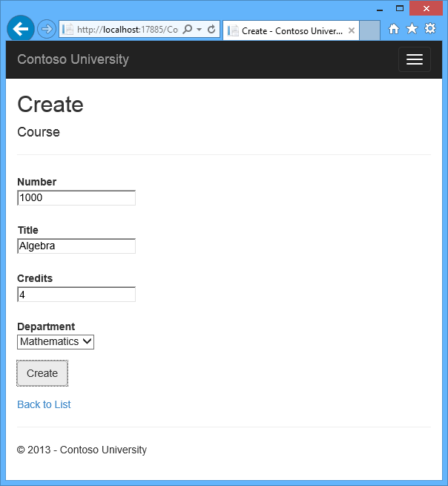Click the browser Forward arrow button
Screen dimensions: 448x486
click(47, 29)
